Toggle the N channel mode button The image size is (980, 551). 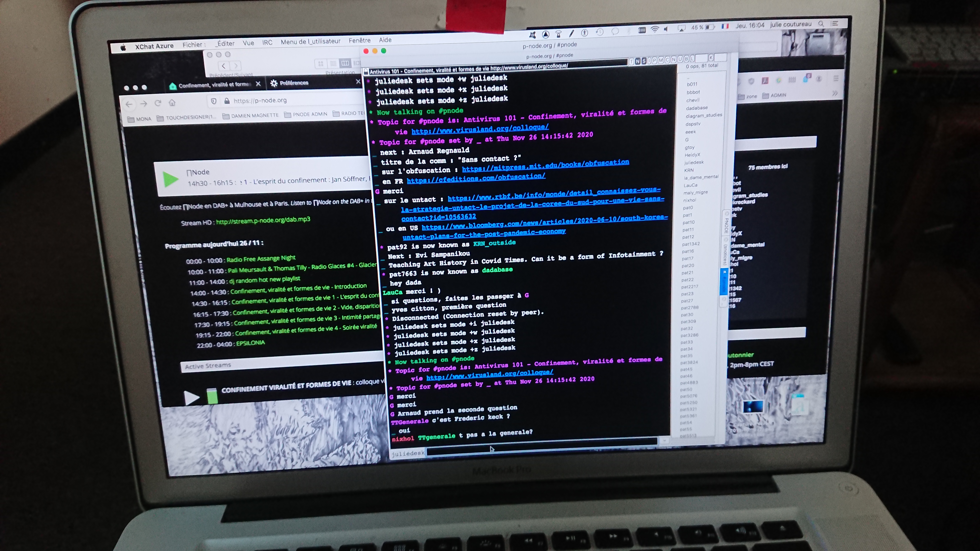(x=638, y=61)
